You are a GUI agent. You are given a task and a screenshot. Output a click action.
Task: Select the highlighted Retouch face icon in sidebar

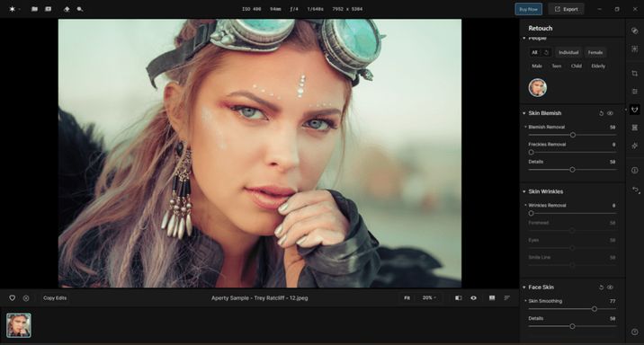point(634,110)
